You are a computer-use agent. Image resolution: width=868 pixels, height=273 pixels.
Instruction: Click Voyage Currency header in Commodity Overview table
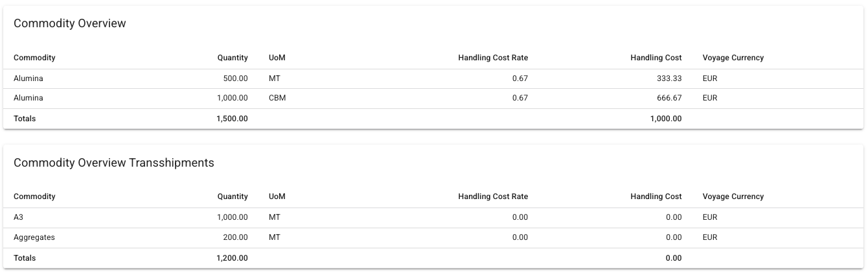(x=733, y=58)
